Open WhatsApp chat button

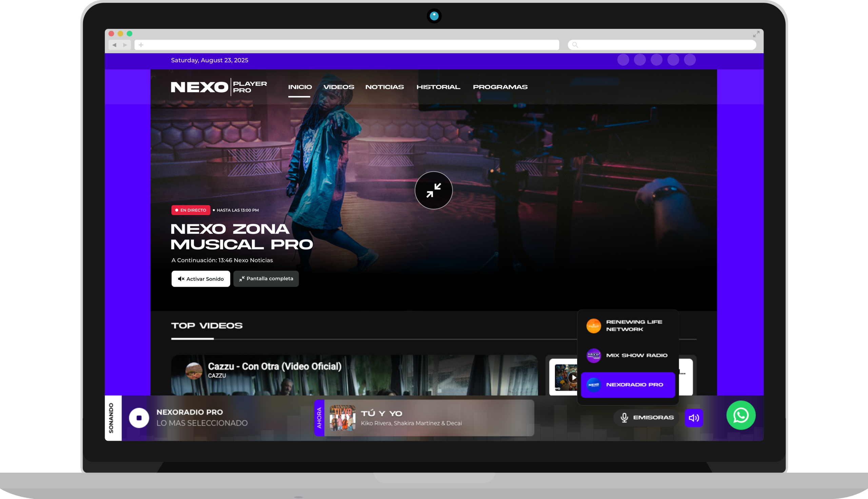(x=741, y=415)
